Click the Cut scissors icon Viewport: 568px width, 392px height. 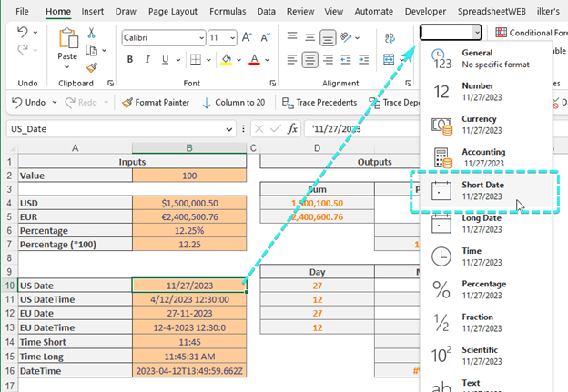[91, 33]
